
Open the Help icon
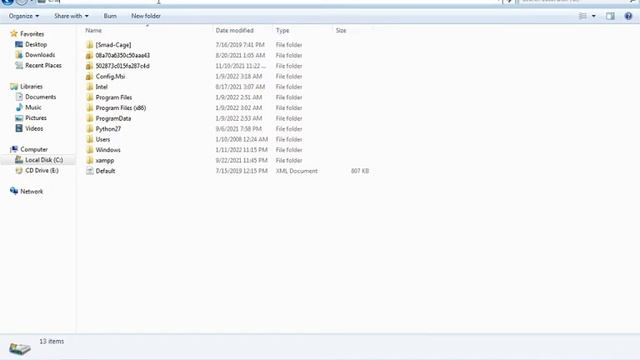click(x=628, y=16)
